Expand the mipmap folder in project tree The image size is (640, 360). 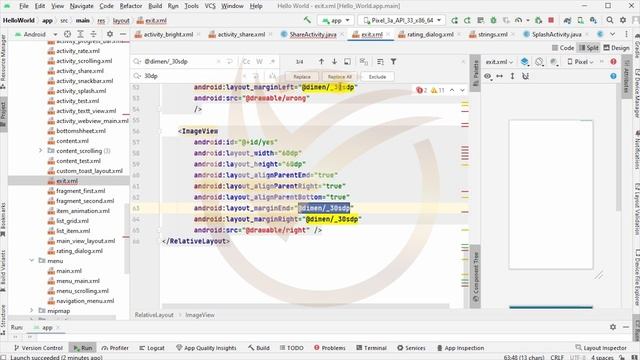click(x=32, y=311)
